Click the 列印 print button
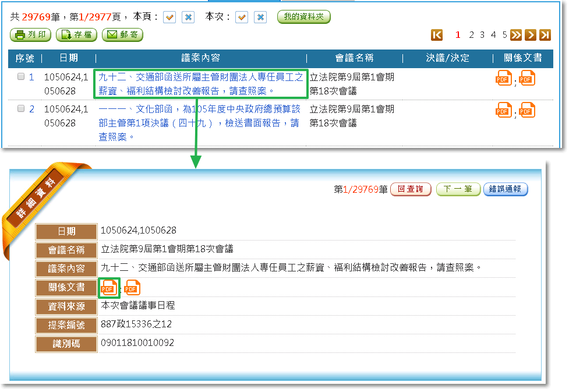 30,35
